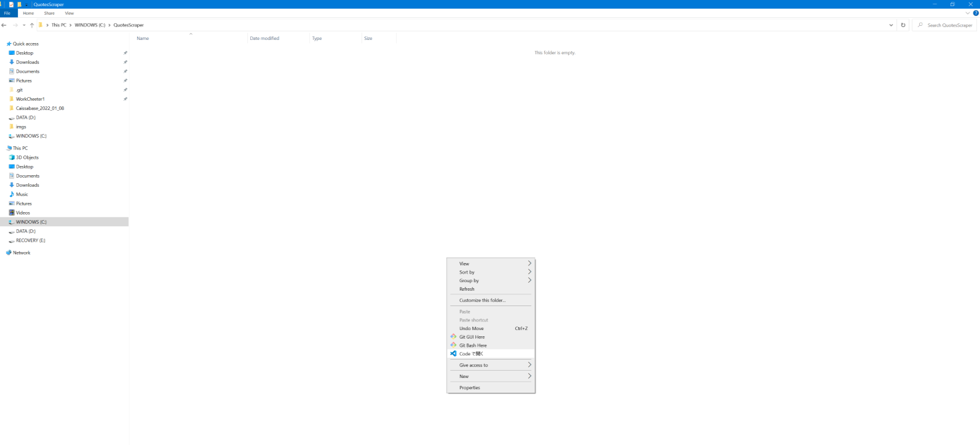The width and height of the screenshot is (980, 445).
Task: Click WINDOWS (C:) breadcrumb segment
Action: pos(90,25)
